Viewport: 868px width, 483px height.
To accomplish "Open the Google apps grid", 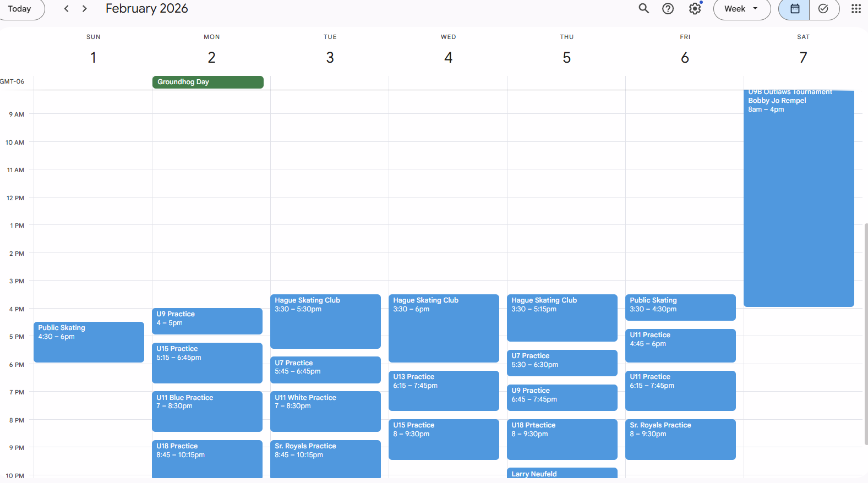I will (856, 9).
